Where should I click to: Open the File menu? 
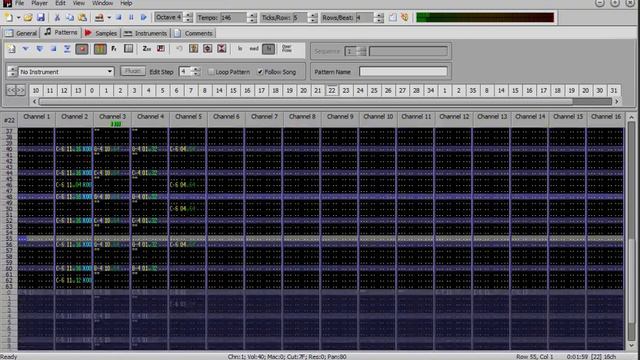click(19, 3)
